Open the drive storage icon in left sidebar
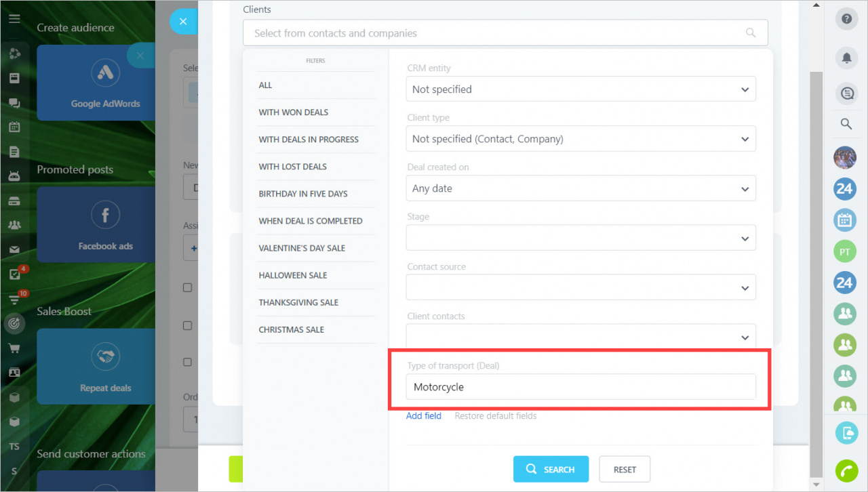 [14, 201]
